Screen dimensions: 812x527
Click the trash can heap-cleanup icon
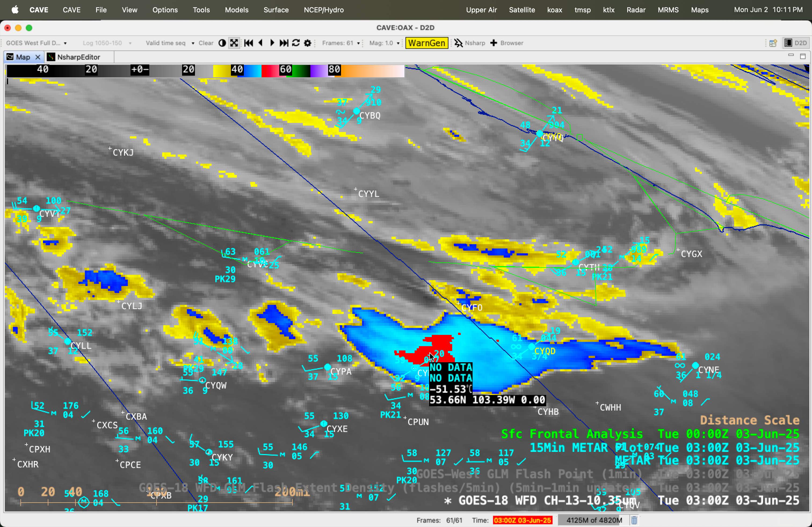[x=634, y=520]
